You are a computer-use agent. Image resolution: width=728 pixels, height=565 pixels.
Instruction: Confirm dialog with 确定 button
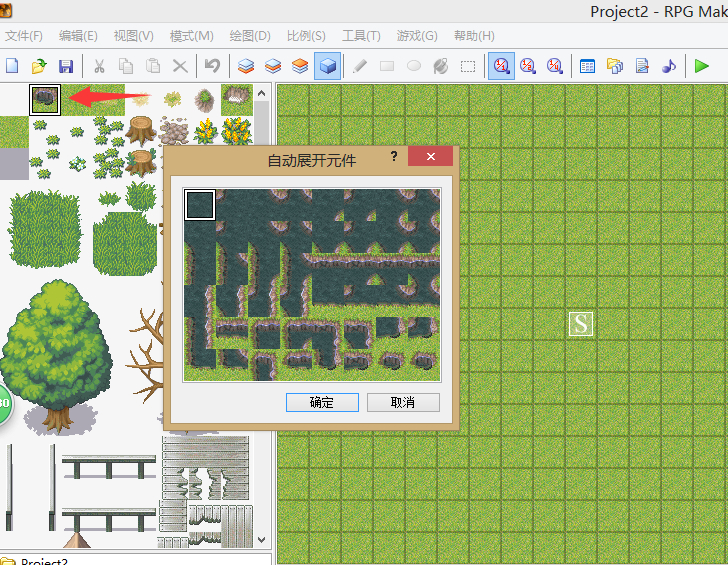(x=322, y=402)
